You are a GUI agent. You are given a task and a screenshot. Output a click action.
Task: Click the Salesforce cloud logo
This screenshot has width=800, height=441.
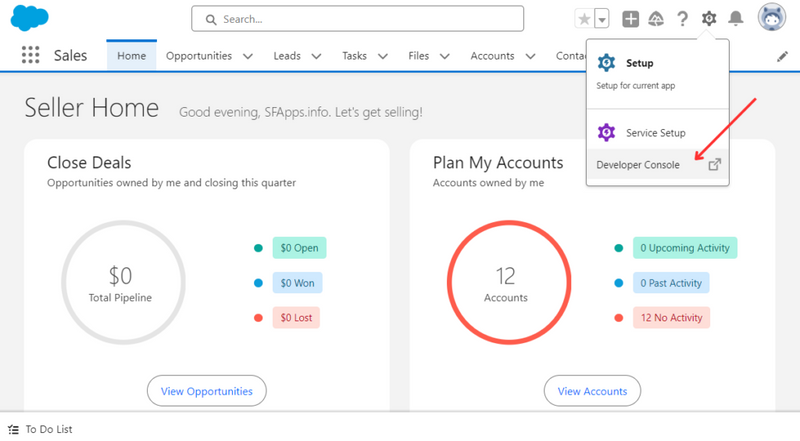(30, 17)
